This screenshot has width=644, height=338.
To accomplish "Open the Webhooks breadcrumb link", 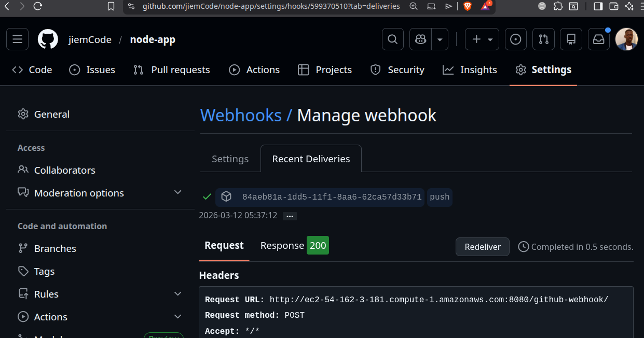I will click(x=241, y=115).
